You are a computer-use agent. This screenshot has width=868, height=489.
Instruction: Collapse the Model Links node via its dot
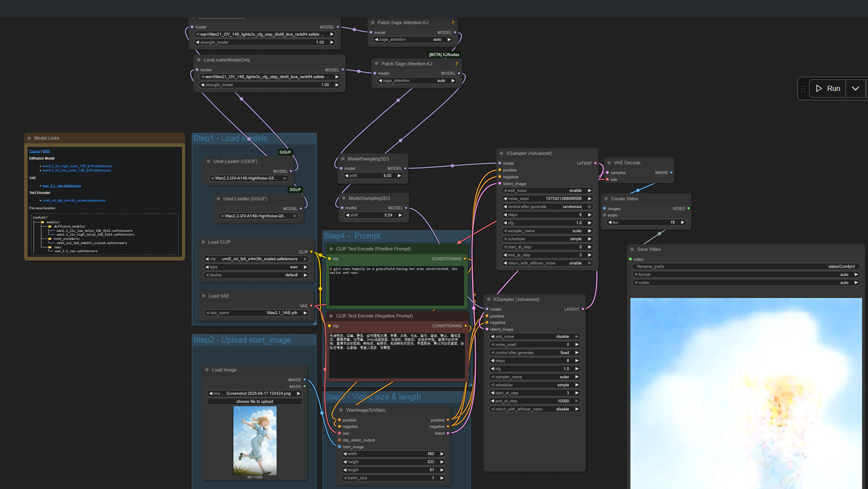coord(29,138)
